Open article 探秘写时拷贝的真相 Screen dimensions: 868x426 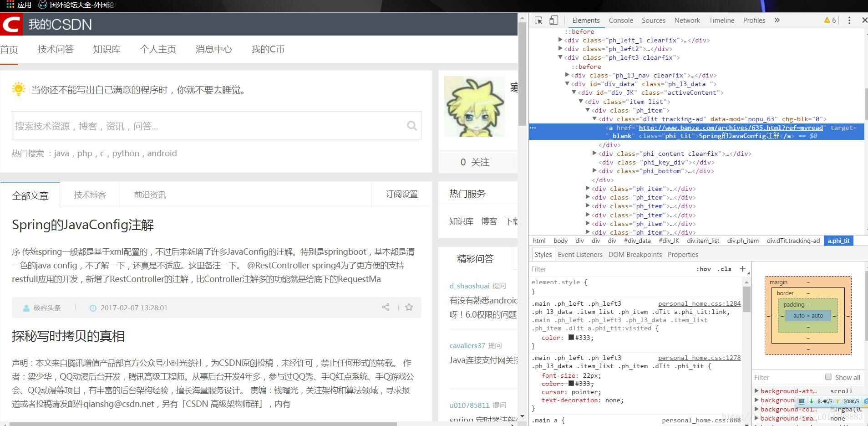[68, 336]
